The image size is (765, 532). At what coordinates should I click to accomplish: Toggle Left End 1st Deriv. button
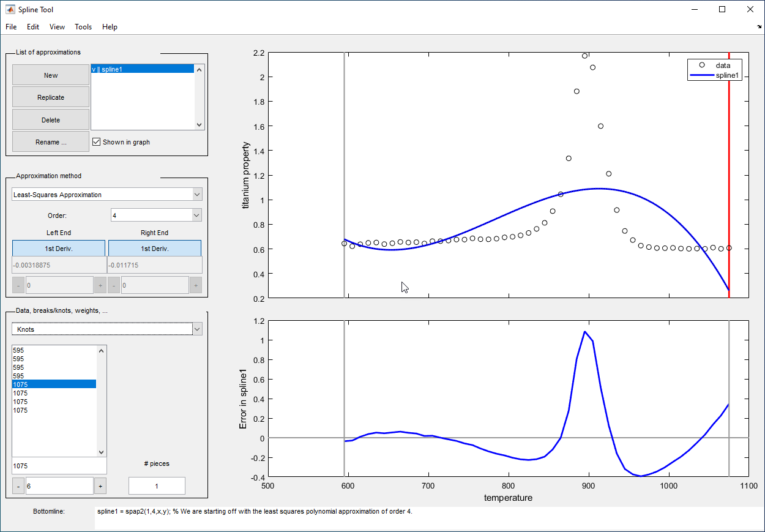[x=59, y=249]
